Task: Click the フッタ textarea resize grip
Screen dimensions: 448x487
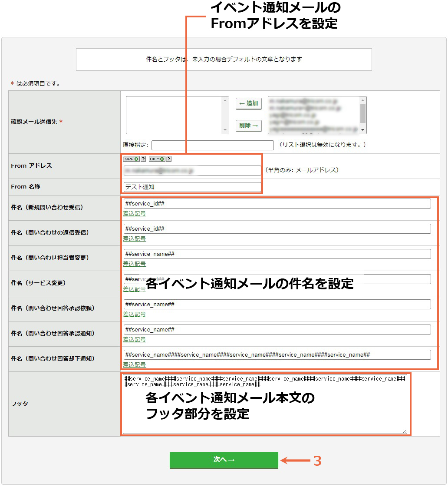Action: (405, 431)
